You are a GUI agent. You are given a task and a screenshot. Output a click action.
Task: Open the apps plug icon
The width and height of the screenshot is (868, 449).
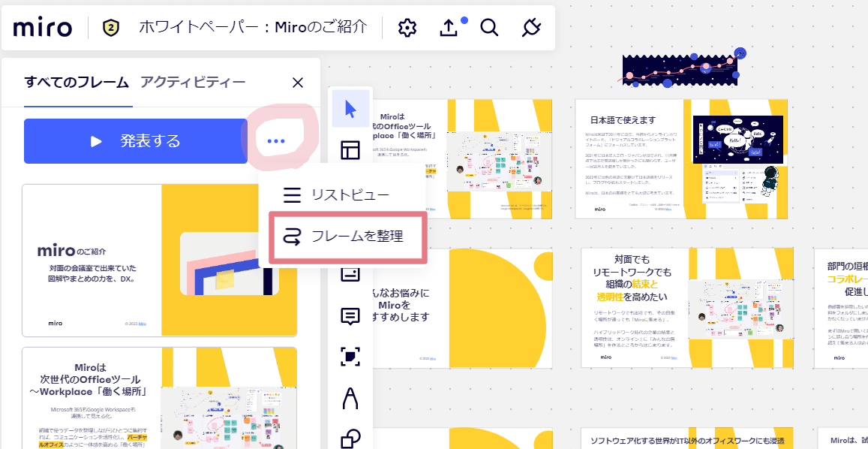[531, 28]
